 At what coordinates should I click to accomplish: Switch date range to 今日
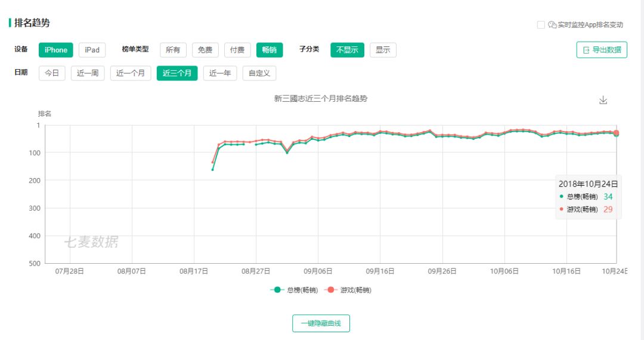coord(52,73)
